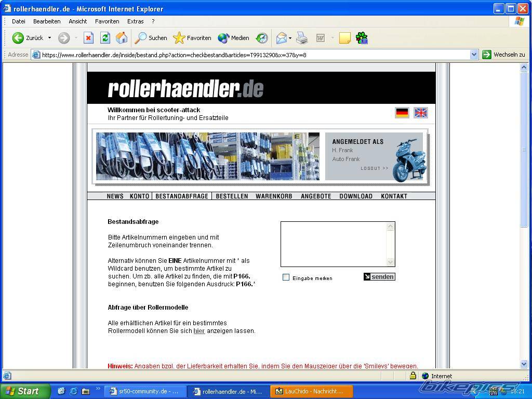The width and height of the screenshot is (532, 399).
Task: Click the blue scooter image
Action: (x=408, y=160)
